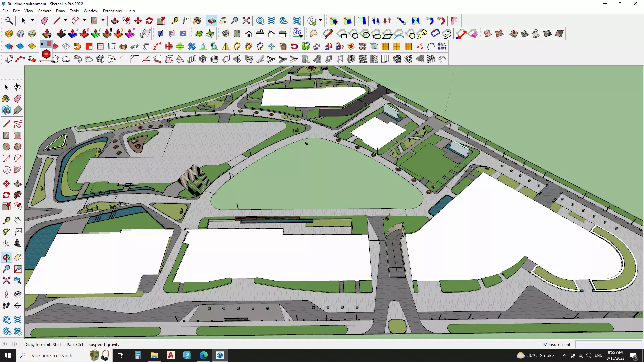This screenshot has width=644, height=362.
Task: Select the Walk footprints tool in left toolbar
Action: click(x=6, y=306)
